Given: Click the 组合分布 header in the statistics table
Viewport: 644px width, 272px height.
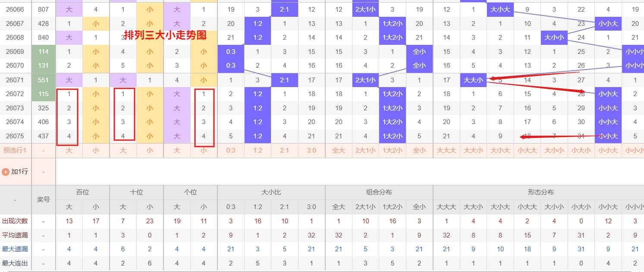Looking at the screenshot, I should pyautogui.click(x=379, y=192).
